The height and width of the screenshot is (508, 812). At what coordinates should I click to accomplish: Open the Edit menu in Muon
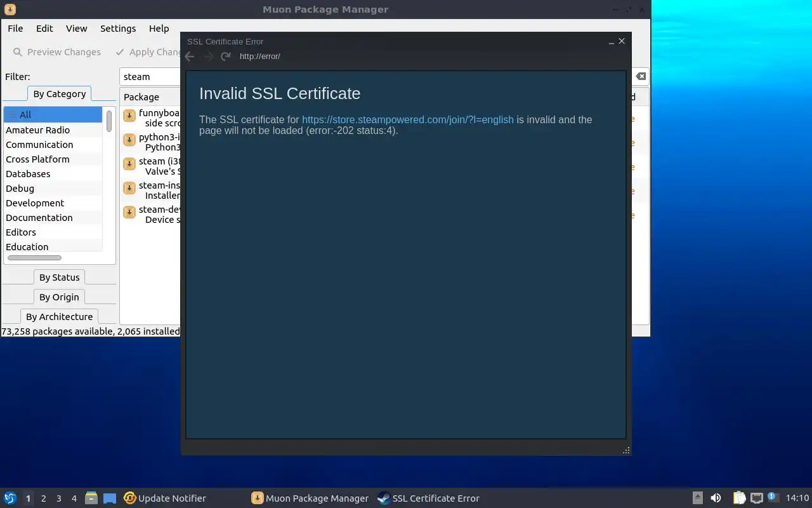pos(44,29)
